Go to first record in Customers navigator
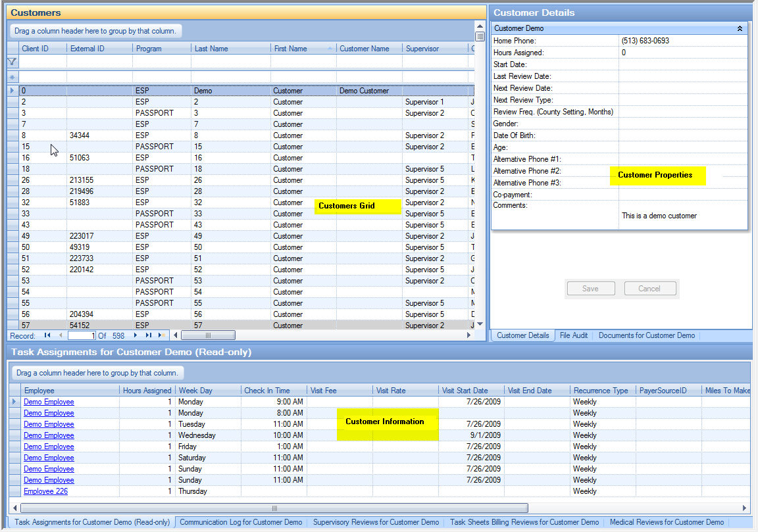This screenshot has height=532, width=758. [x=47, y=335]
